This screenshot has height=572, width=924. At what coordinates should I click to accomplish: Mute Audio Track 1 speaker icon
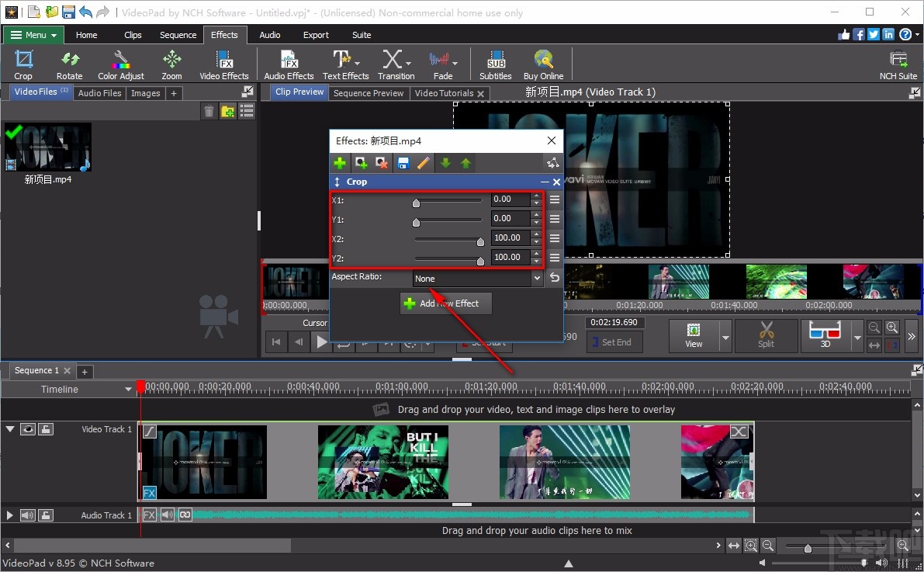point(28,515)
